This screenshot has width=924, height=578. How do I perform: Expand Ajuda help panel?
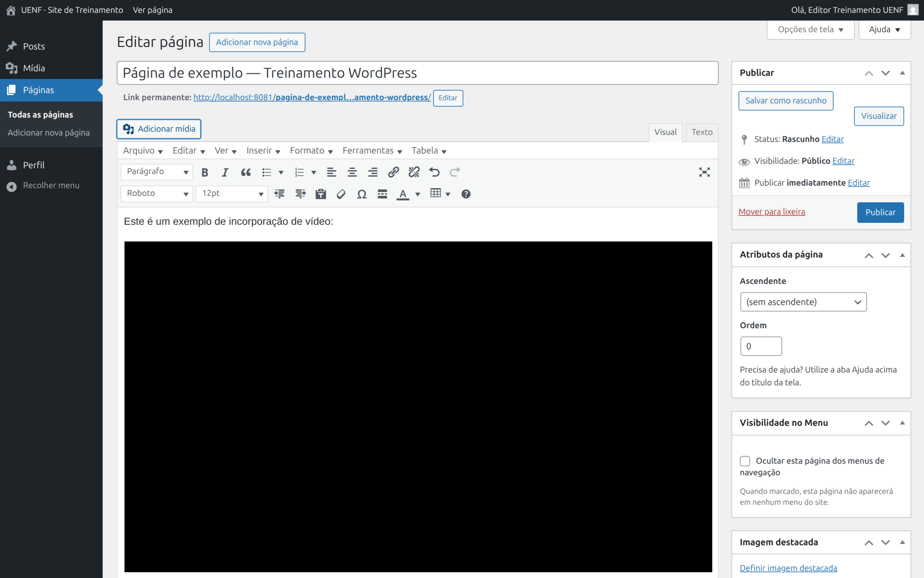[x=884, y=29]
